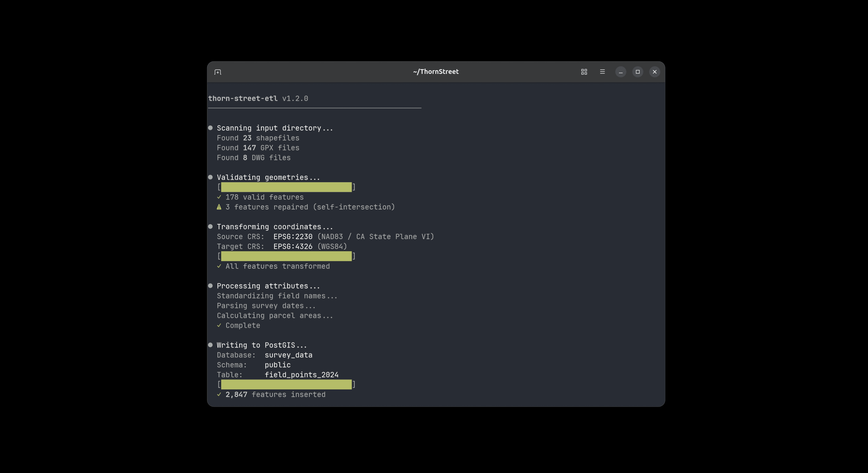The width and height of the screenshot is (868, 473).
Task: Click the field_points_2024 table name
Action: click(301, 375)
